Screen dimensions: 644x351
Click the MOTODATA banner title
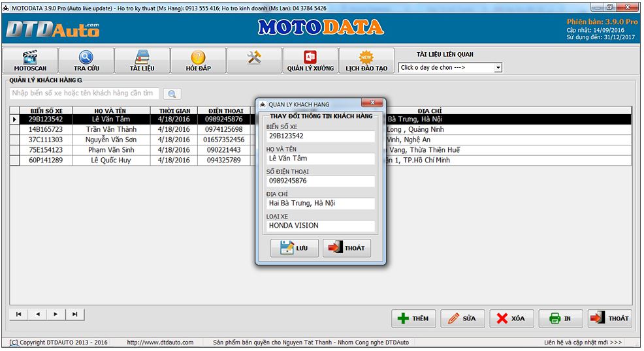320,27
